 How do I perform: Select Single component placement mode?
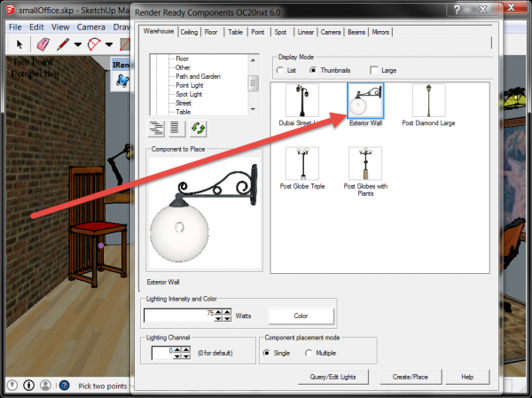(x=267, y=353)
